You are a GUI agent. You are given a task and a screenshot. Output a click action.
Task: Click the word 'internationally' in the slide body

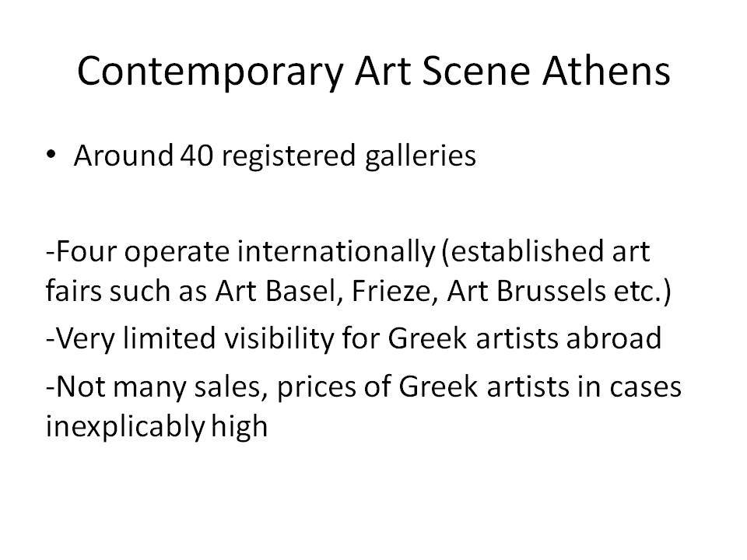pyautogui.click(x=336, y=251)
